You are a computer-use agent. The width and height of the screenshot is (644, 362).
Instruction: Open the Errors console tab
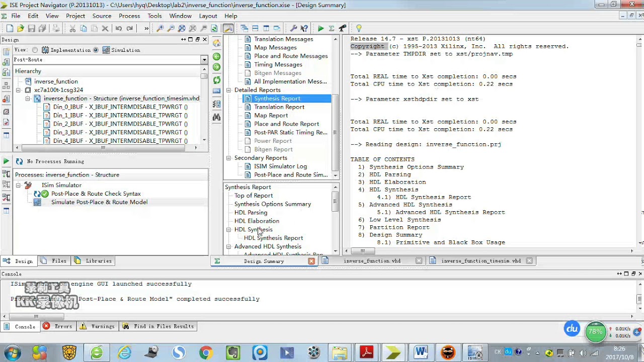[57, 326]
